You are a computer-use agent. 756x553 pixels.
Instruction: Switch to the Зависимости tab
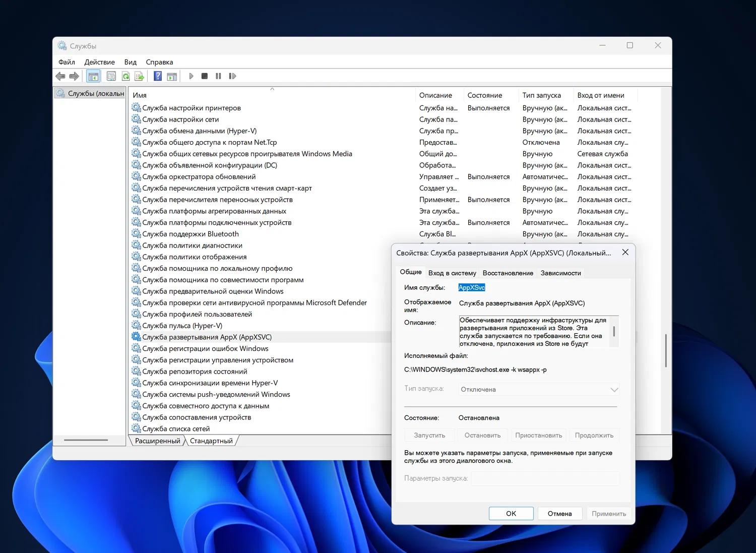(560, 273)
